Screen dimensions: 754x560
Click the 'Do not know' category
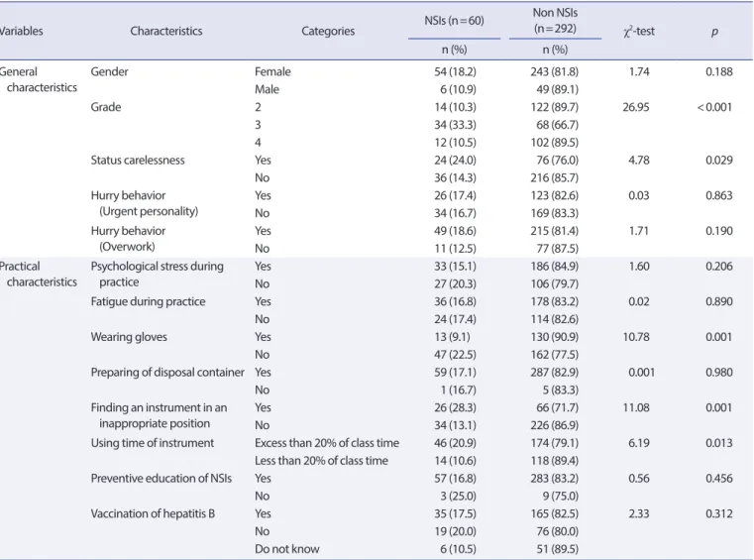[287, 549]
